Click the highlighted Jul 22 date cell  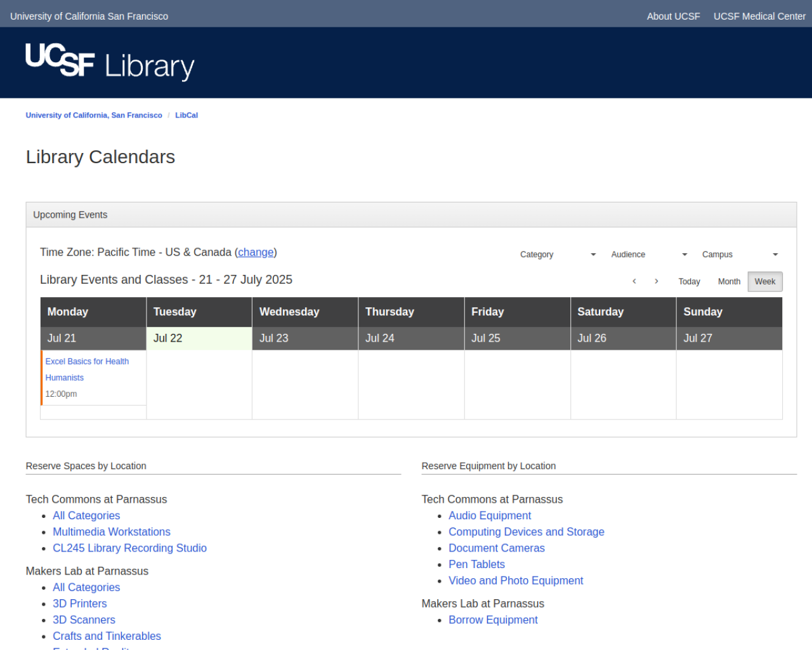(x=199, y=338)
